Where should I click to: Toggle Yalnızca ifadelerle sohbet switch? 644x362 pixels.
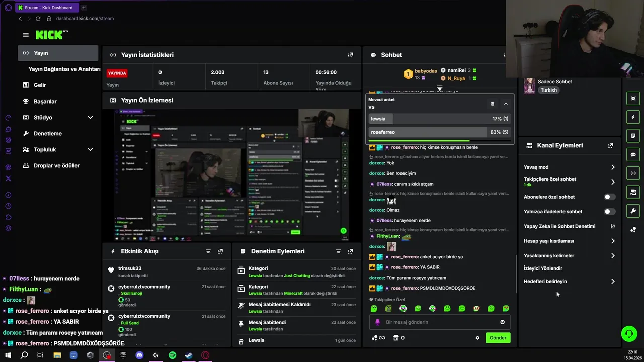click(x=609, y=212)
